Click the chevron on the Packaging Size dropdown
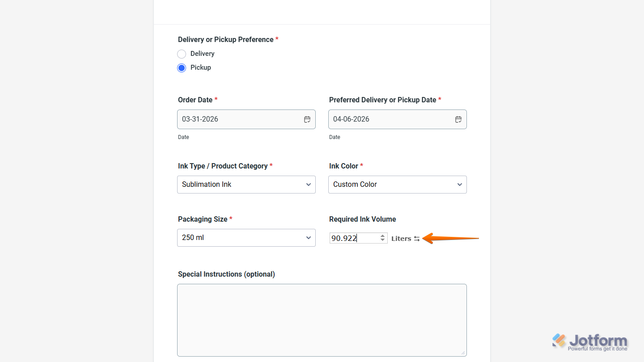 [309, 237]
